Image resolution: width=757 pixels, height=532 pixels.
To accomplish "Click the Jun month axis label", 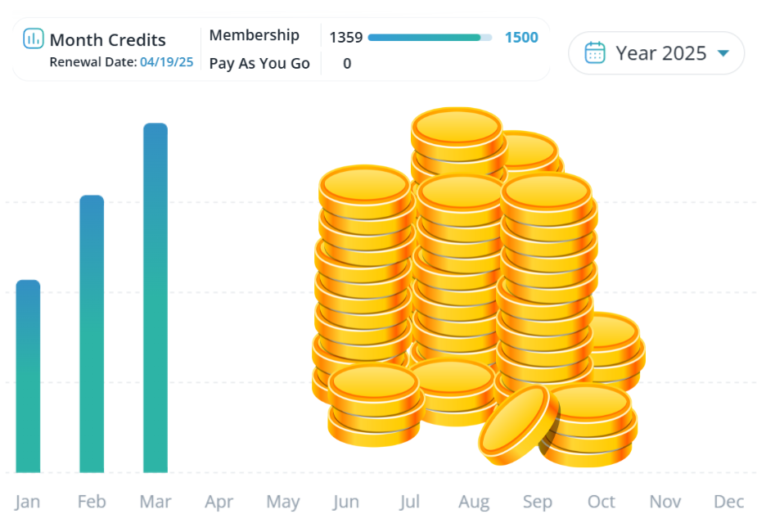I will (x=345, y=502).
